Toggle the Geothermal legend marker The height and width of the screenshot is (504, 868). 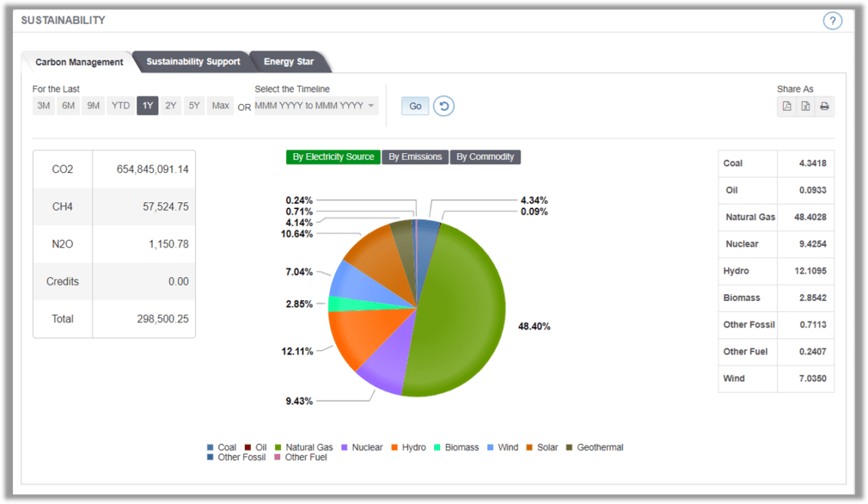coord(569,447)
